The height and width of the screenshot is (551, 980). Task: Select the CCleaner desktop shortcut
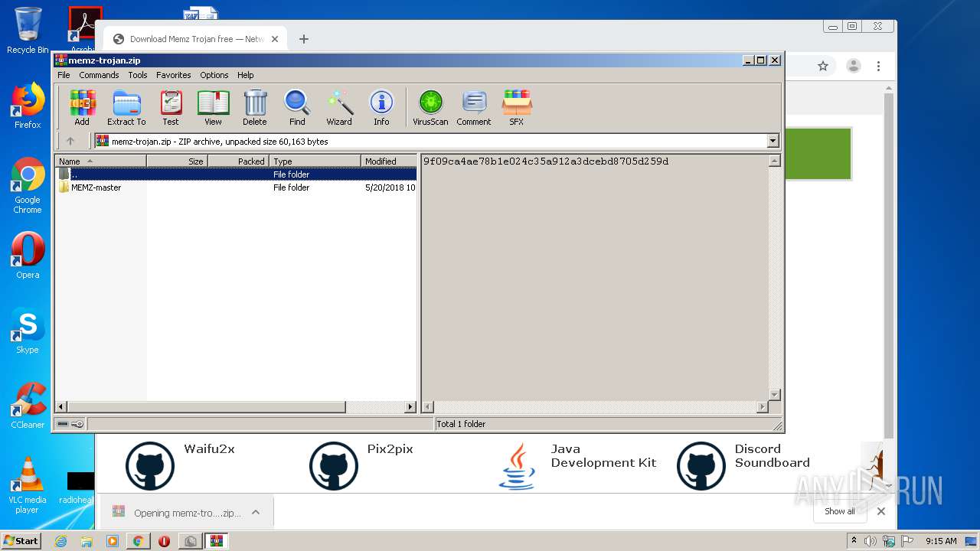pos(28,406)
